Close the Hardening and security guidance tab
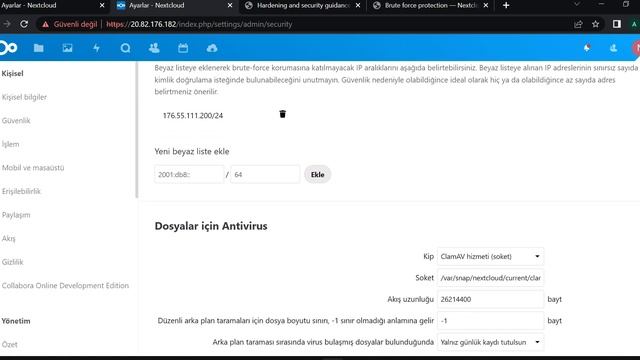 358,5
